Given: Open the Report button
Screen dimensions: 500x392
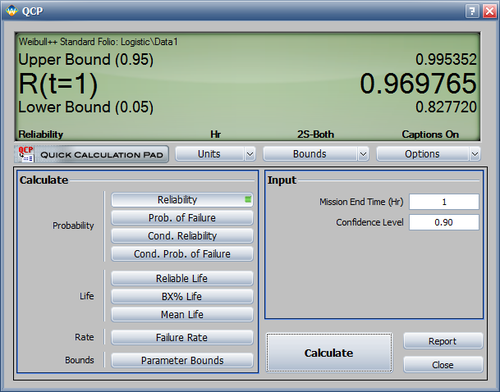Looking at the screenshot, I should (443, 341).
